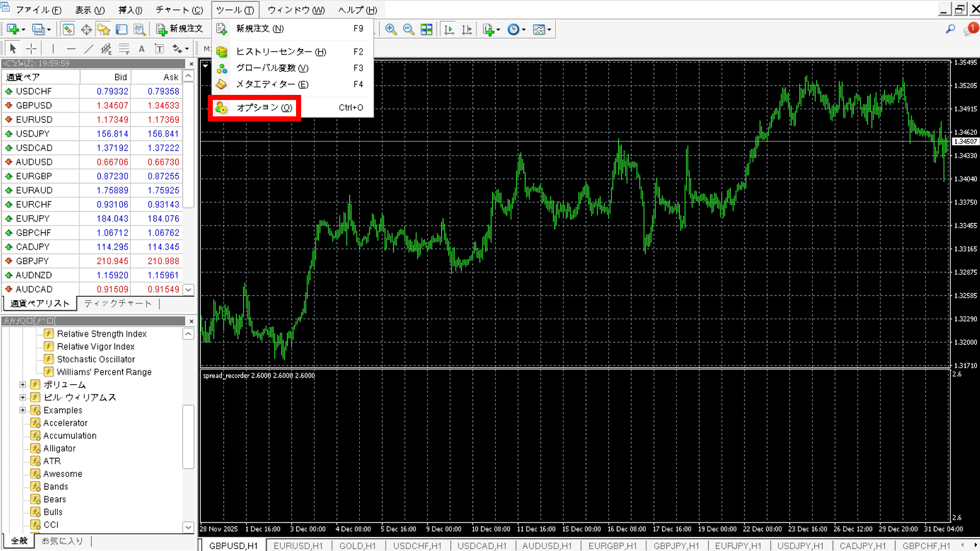This screenshot has width=980, height=551.
Task: Click the Navigator panel vertical scrollbar thumb
Action: pos(188,436)
